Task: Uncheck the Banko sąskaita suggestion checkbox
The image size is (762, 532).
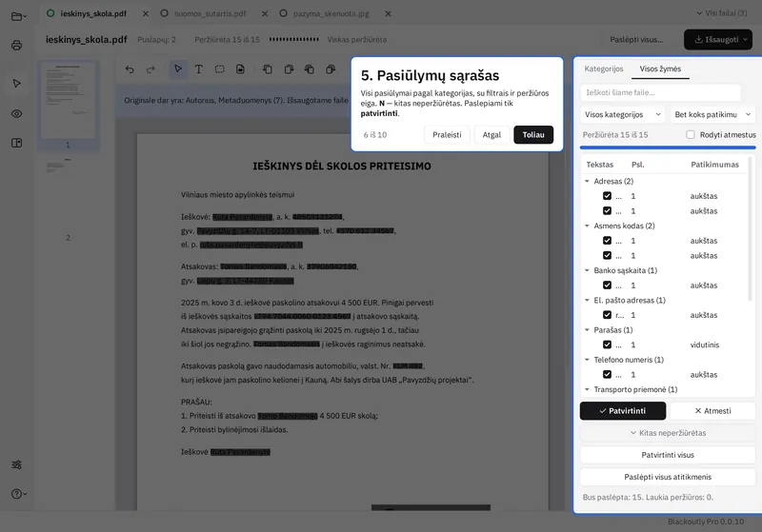Action: [x=607, y=285]
